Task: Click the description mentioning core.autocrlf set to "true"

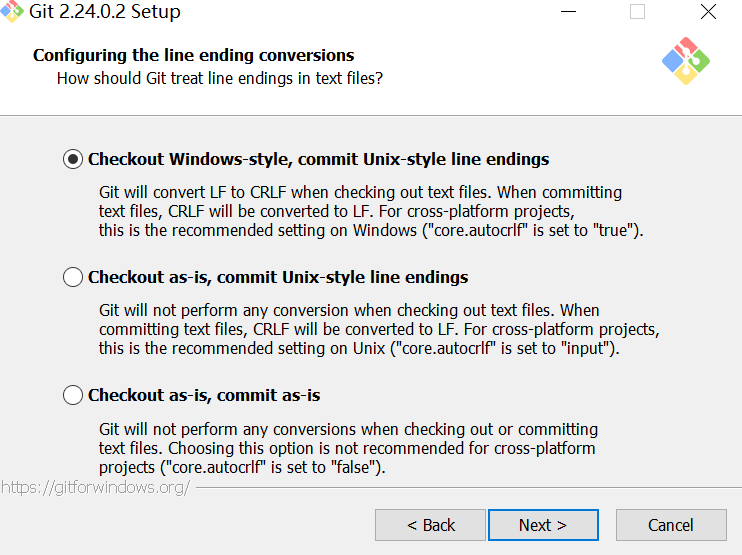Action: pos(371,211)
